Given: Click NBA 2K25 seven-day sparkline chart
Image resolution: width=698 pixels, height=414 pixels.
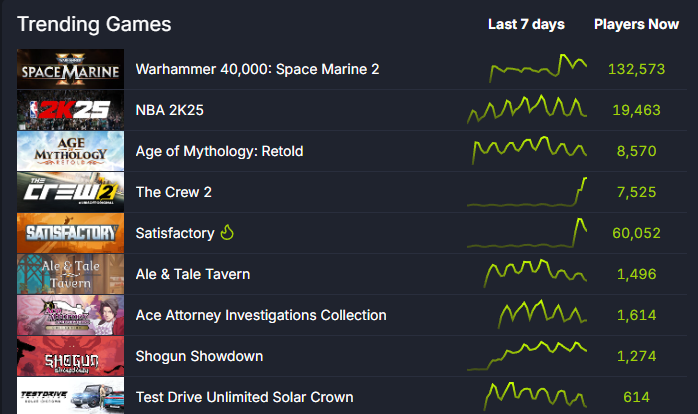Looking at the screenshot, I should pos(527,109).
